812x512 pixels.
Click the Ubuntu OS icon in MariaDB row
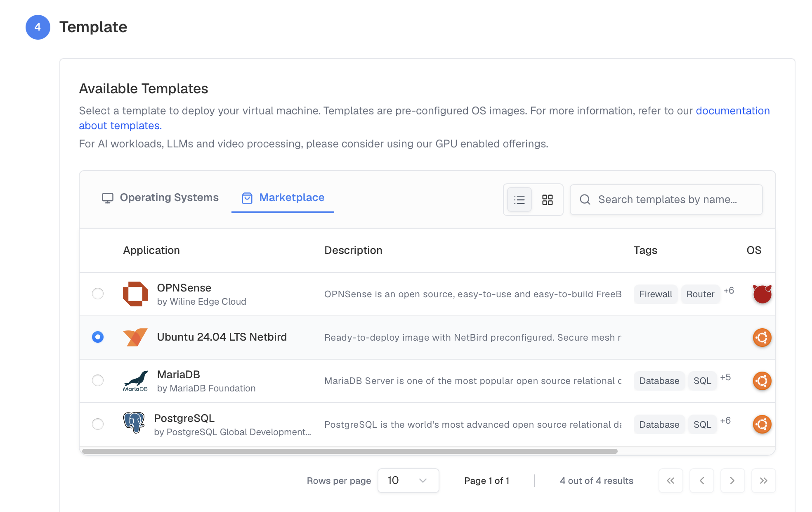(x=762, y=381)
